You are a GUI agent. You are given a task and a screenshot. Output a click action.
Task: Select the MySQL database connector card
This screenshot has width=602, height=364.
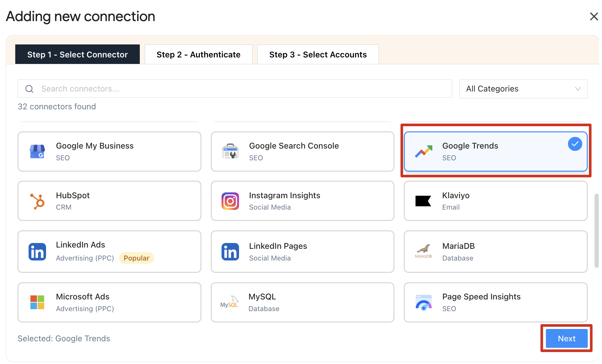click(x=302, y=302)
